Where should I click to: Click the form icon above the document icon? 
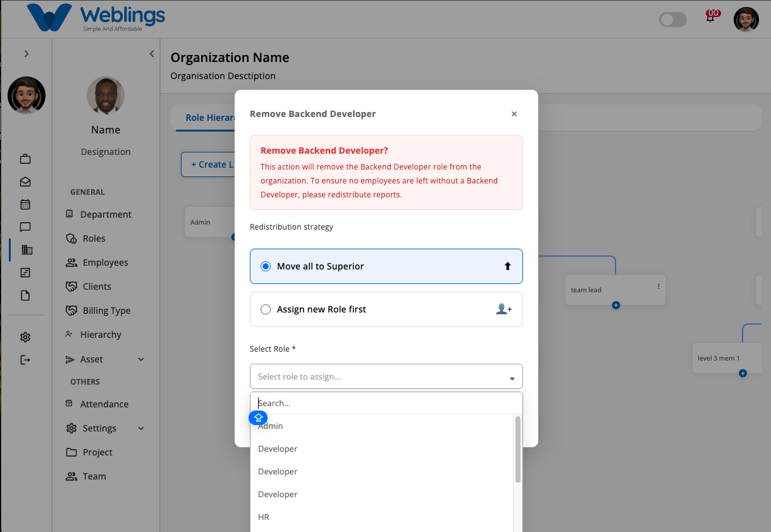point(25,273)
